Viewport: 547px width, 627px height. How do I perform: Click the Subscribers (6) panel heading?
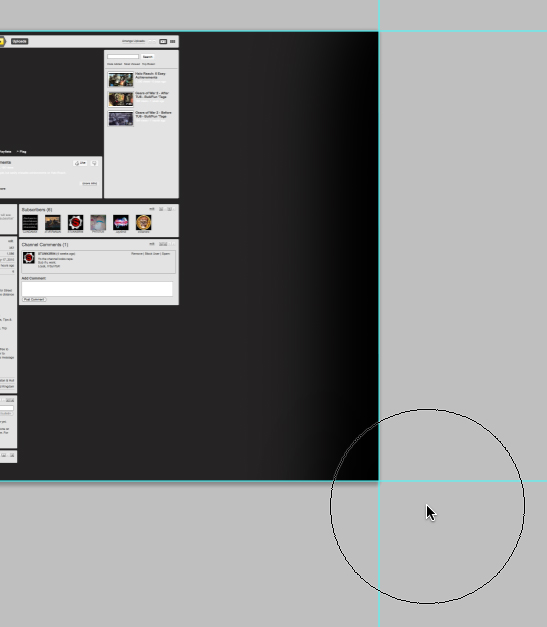pyautogui.click(x=37, y=210)
